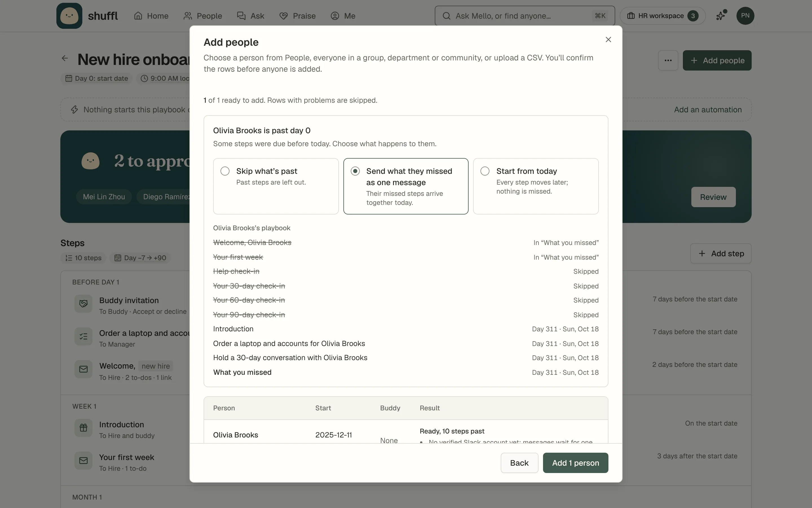Screen dimensions: 812x508
Task: Click the 2025-12-11 start date cell
Action: pos(334,435)
